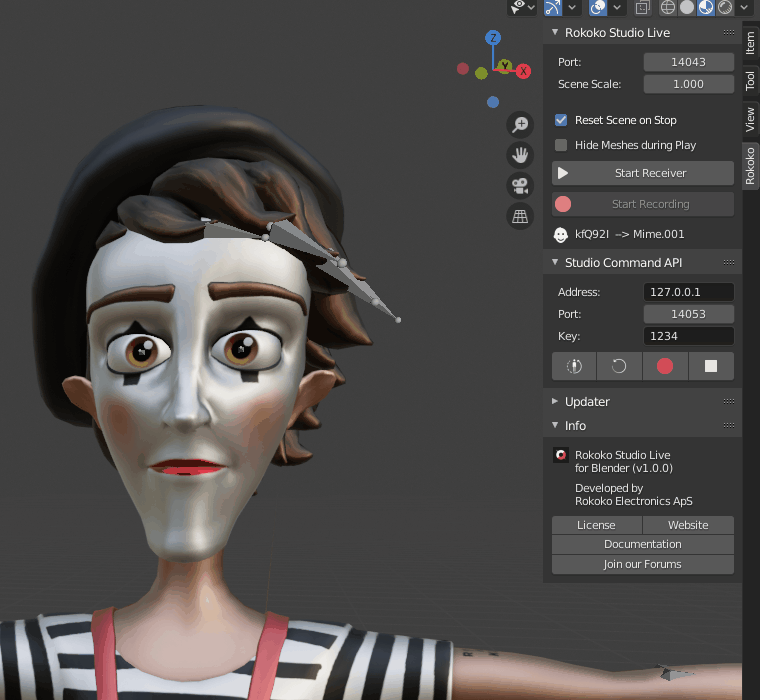Click the drag grip on Rokoko Studio Live header
The height and width of the screenshot is (700, 760).
(x=728, y=32)
